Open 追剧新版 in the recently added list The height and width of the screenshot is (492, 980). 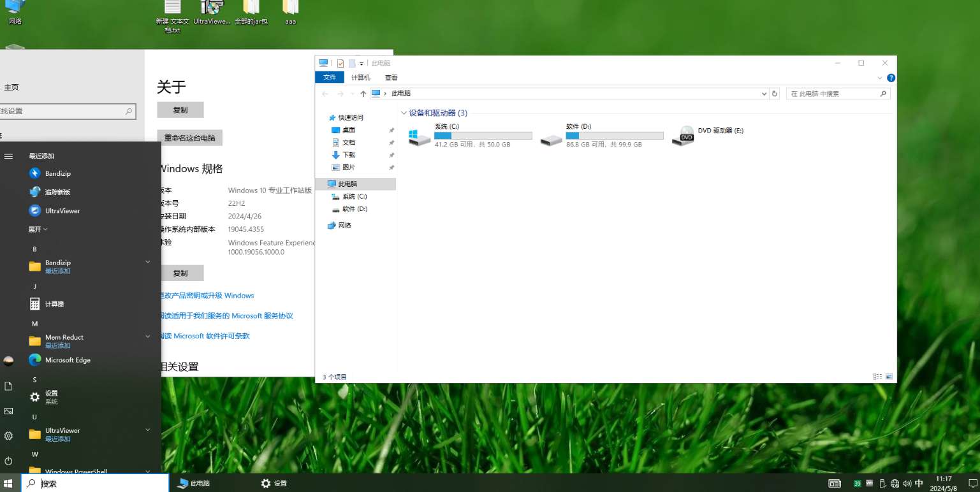(x=57, y=192)
